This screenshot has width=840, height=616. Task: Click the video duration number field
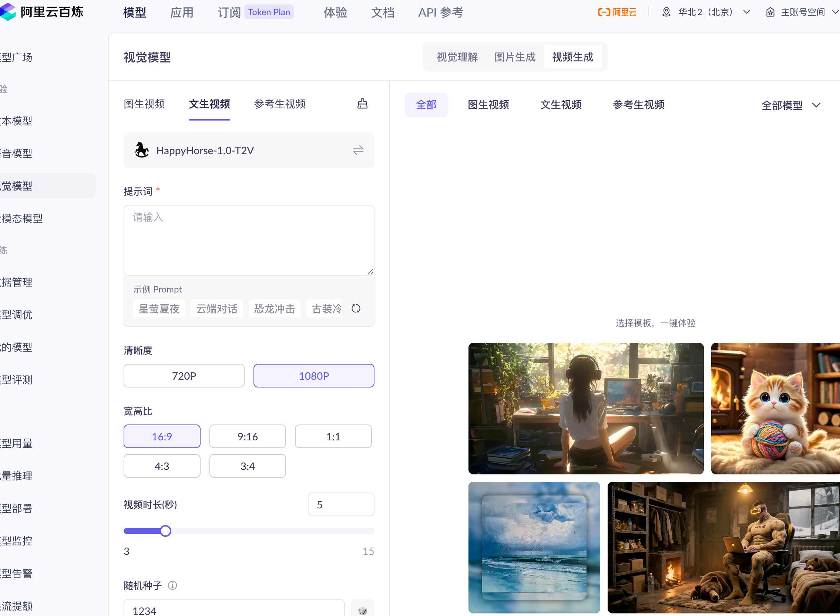pos(341,504)
